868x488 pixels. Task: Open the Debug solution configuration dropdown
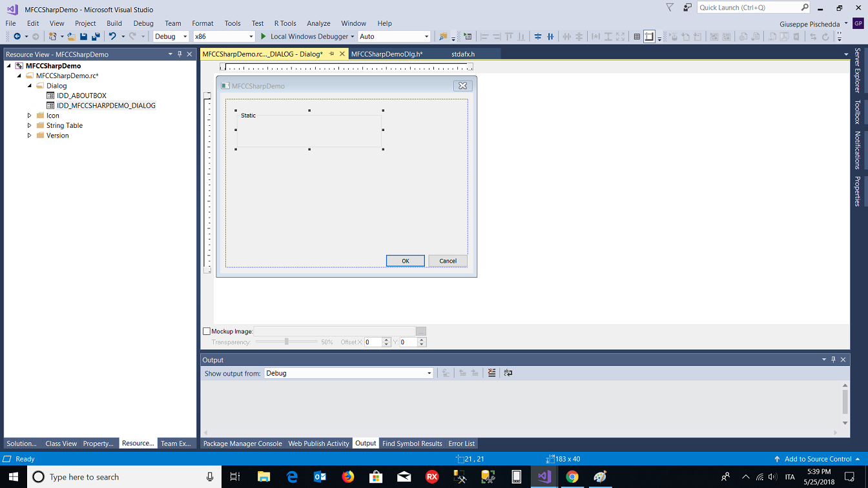[170, 37]
